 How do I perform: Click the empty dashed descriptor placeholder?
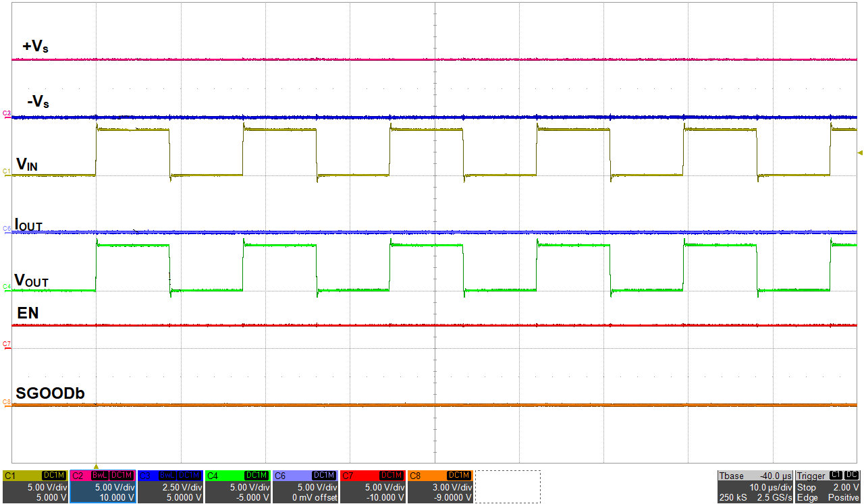(508, 486)
